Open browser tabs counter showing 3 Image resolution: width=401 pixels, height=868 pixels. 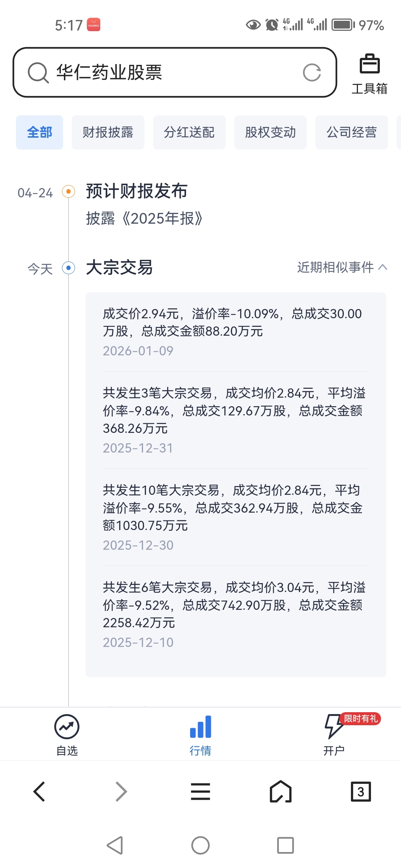[361, 792]
